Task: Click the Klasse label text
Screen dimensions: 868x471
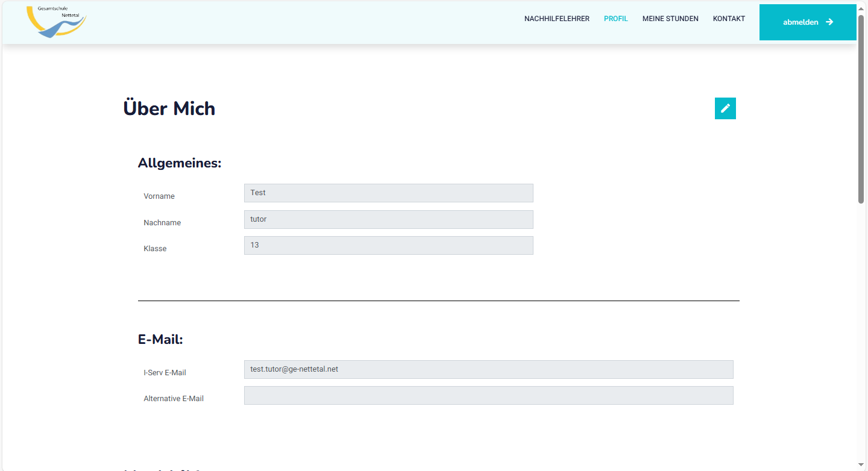Action: click(x=155, y=249)
